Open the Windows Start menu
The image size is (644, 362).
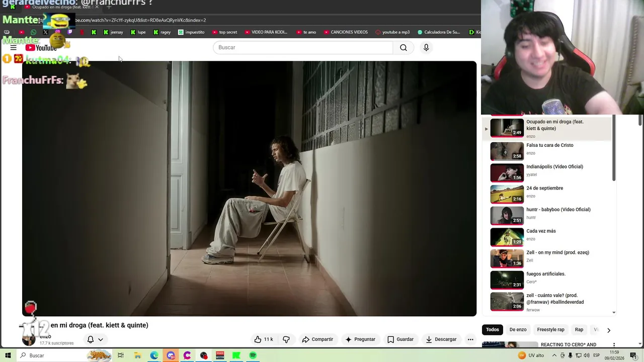point(8,355)
